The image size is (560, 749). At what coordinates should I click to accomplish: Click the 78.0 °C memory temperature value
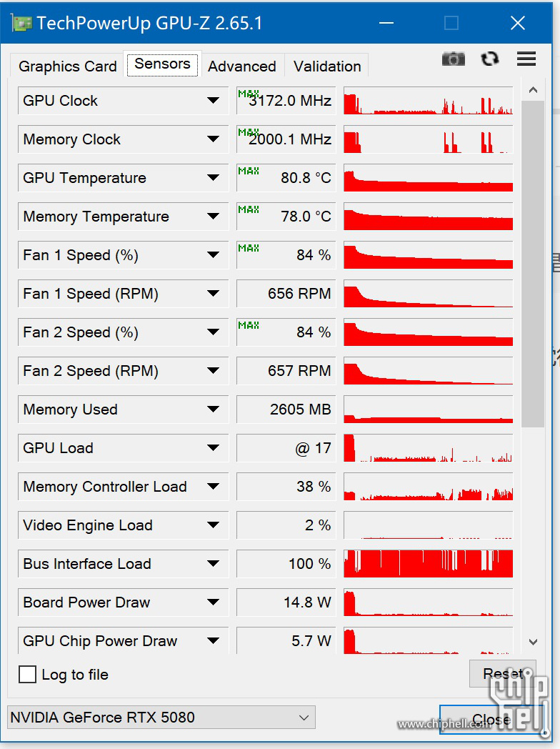[286, 217]
